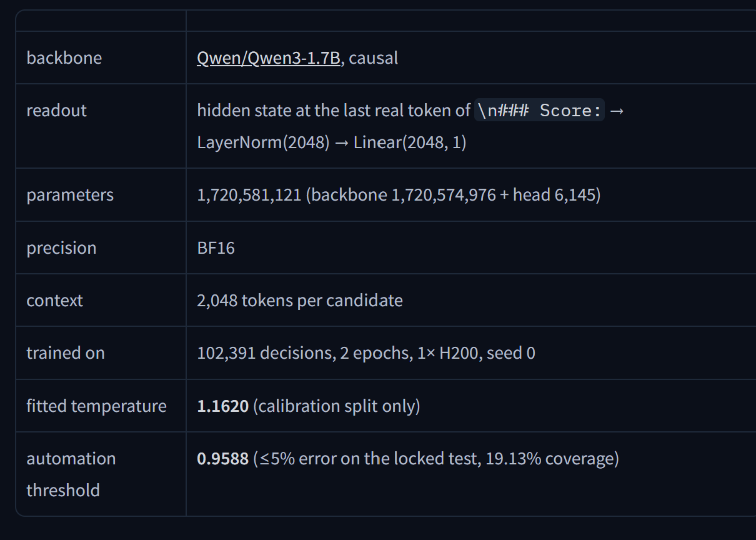Click the "precision" row label
Image resolution: width=756 pixels, height=540 pixels.
[x=61, y=248]
